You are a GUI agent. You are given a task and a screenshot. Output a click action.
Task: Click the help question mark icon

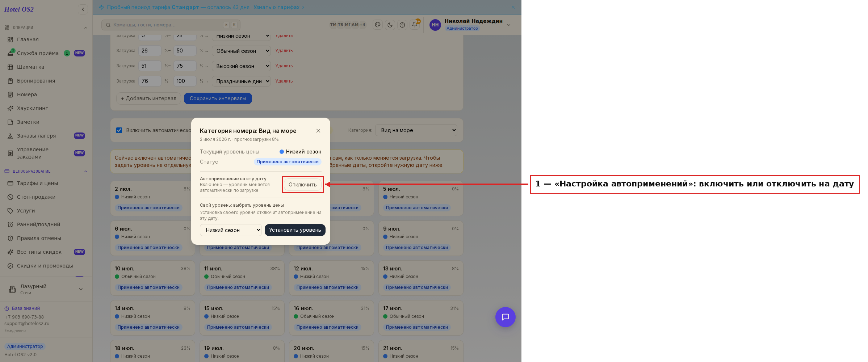402,25
